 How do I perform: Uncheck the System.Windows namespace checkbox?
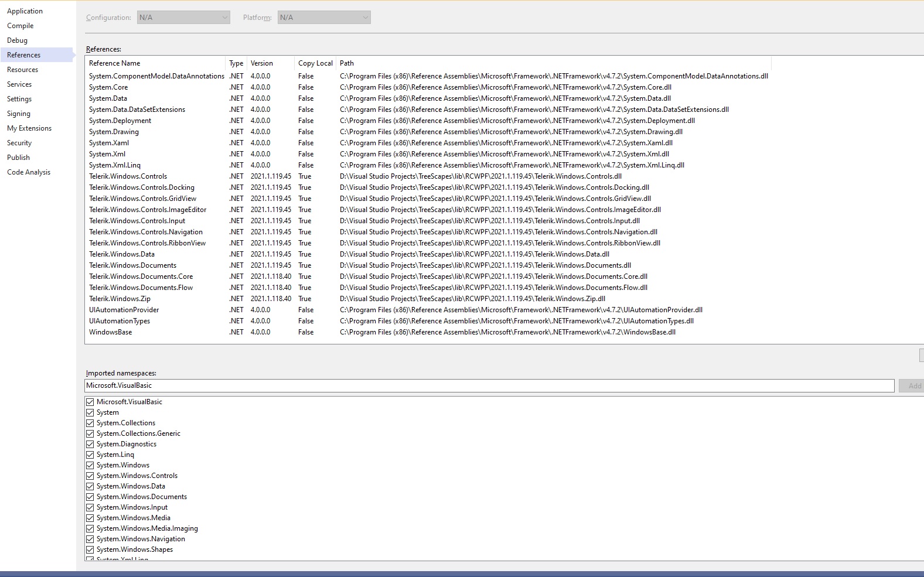coord(90,465)
